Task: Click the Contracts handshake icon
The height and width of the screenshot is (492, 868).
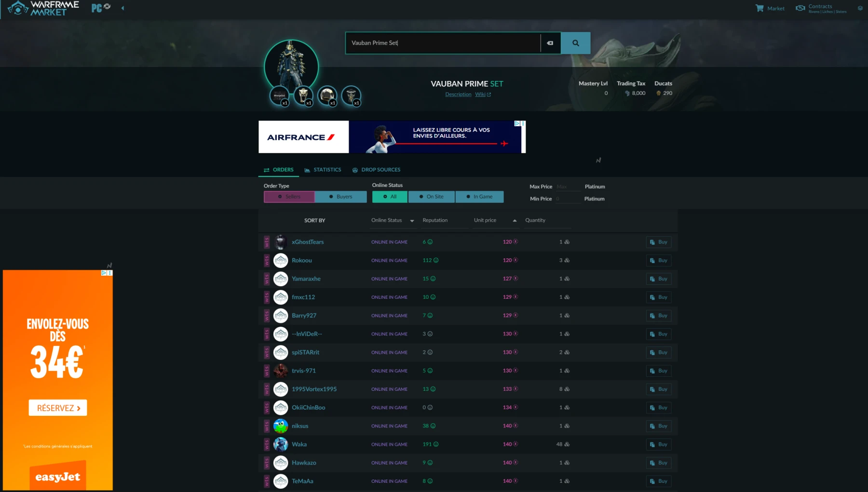Action: point(800,8)
